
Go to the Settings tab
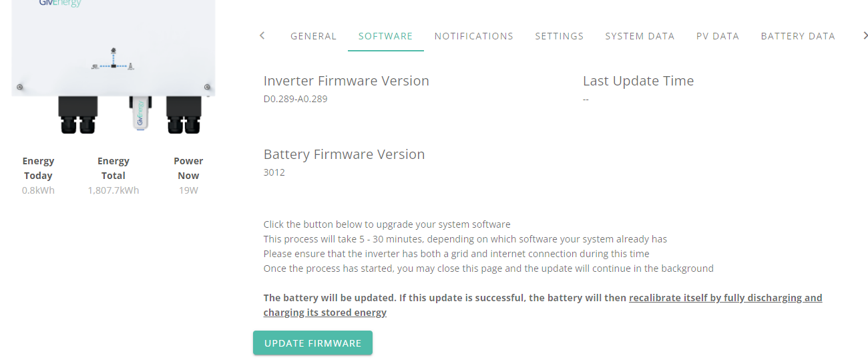[560, 36]
